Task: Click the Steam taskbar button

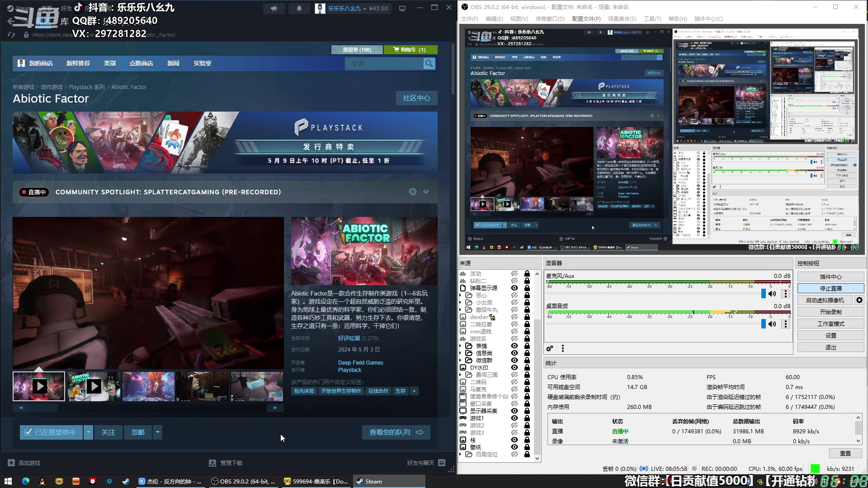Action: pyautogui.click(x=390, y=481)
